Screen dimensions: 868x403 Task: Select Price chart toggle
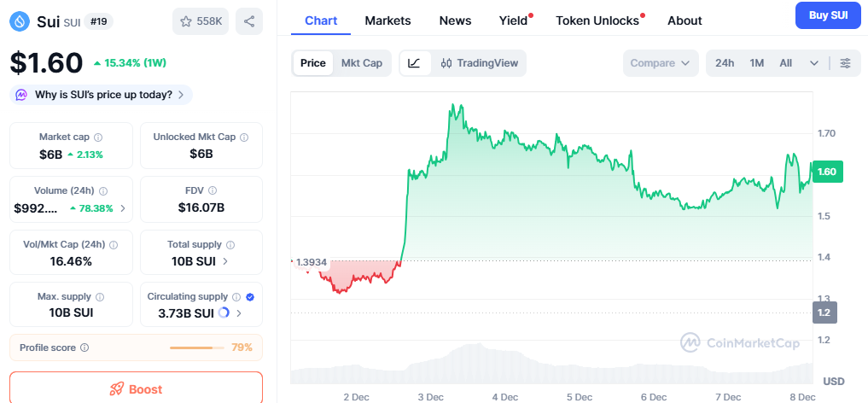(313, 63)
